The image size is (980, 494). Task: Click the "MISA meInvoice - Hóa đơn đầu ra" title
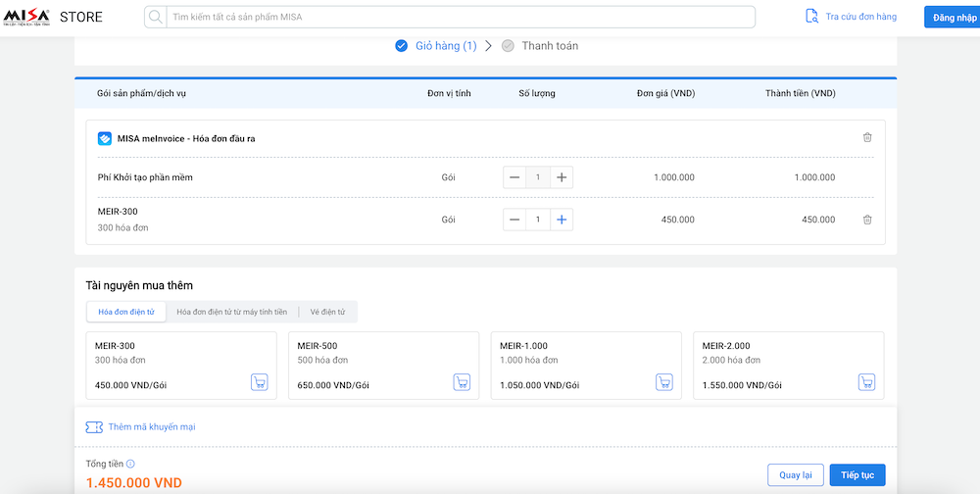pos(186,138)
